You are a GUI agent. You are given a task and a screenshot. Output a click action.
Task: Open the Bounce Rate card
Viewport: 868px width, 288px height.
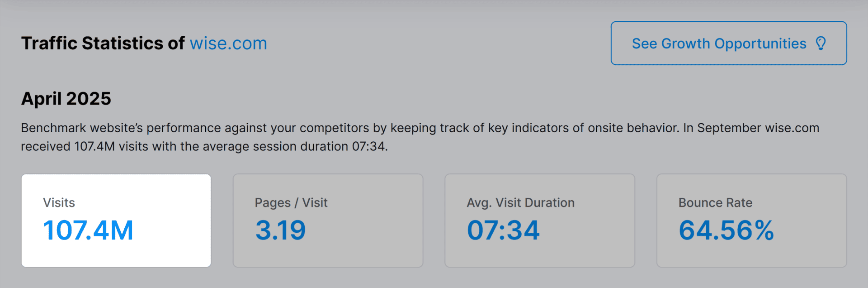[x=751, y=221]
